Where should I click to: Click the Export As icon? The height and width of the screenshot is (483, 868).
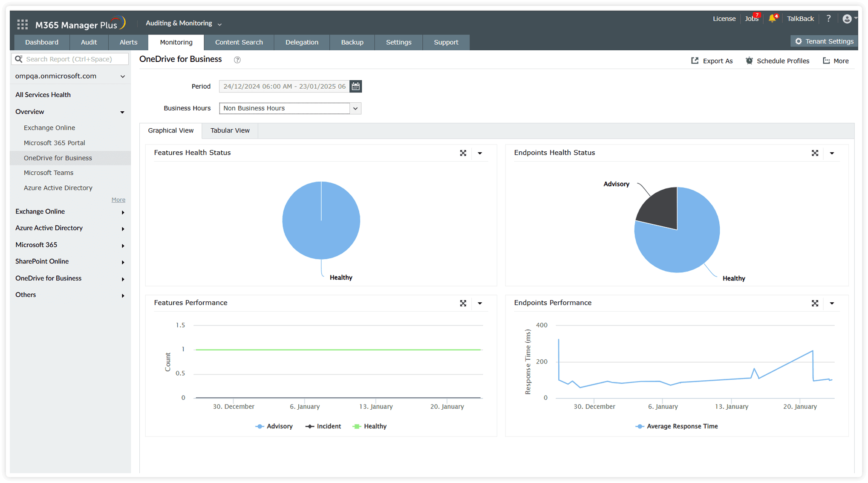[x=695, y=61]
